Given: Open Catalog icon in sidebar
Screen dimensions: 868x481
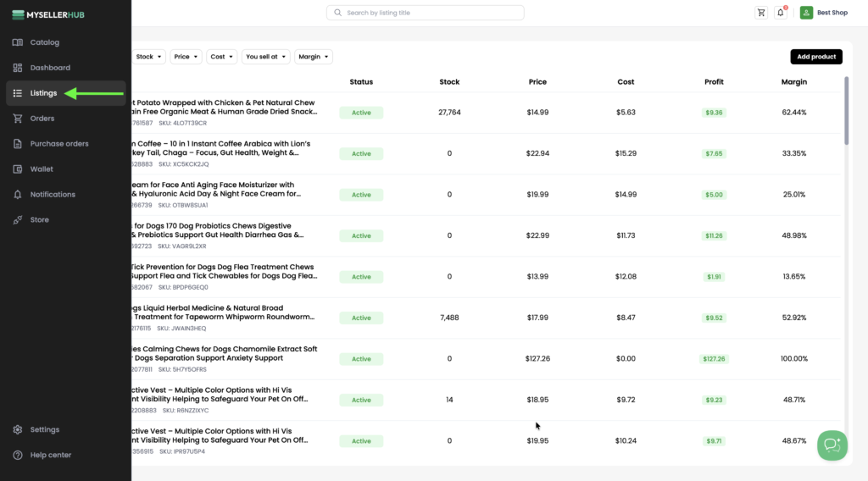Looking at the screenshot, I should click(18, 42).
